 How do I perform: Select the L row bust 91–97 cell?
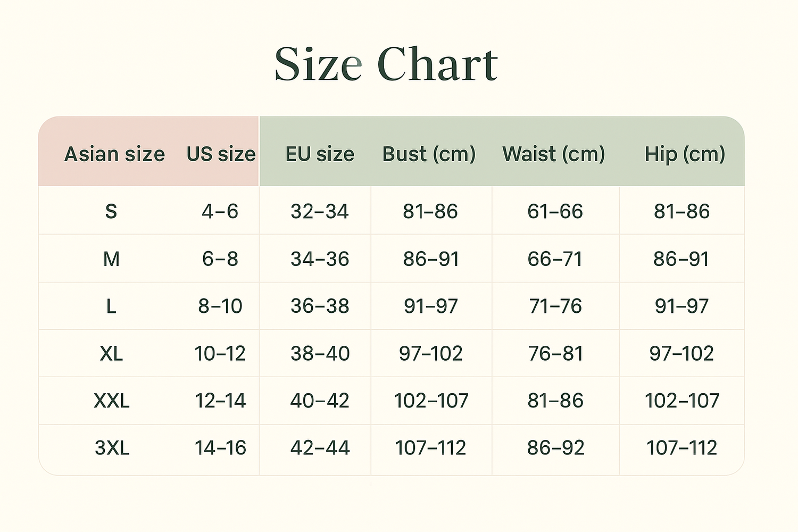(x=430, y=306)
